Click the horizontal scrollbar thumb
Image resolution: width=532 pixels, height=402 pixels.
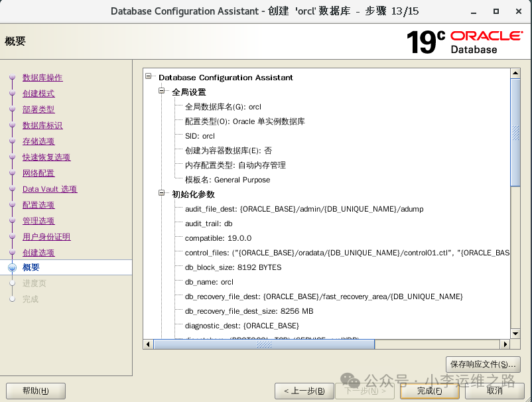[x=264, y=344]
